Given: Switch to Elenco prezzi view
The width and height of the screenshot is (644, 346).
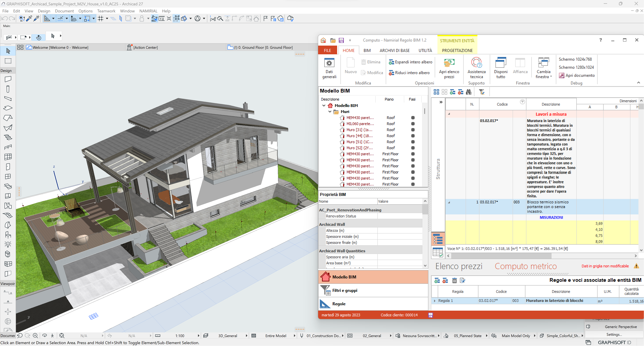Looking at the screenshot, I should (x=458, y=266).
